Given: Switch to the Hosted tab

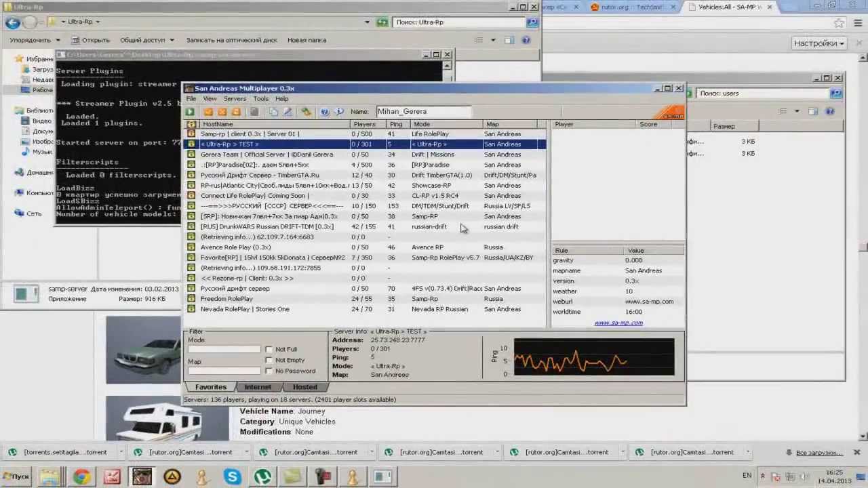Looking at the screenshot, I should 304,387.
